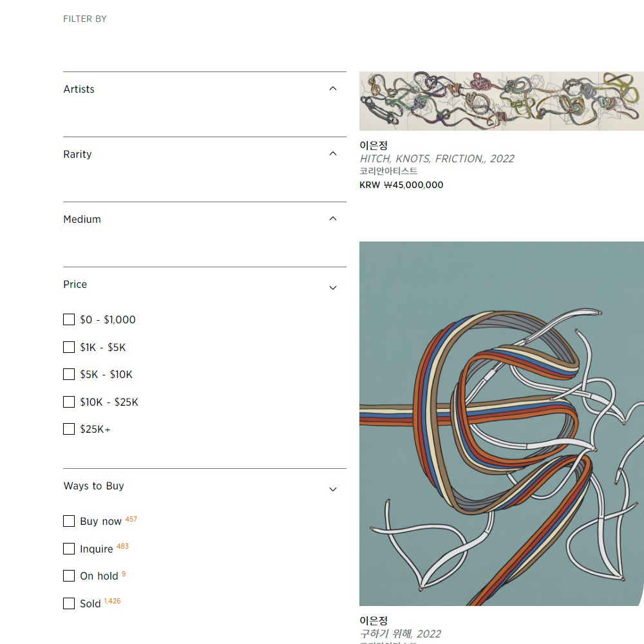644x644 pixels.
Task: Click the 구하기 위해, 2022 title link
Action: point(400,634)
